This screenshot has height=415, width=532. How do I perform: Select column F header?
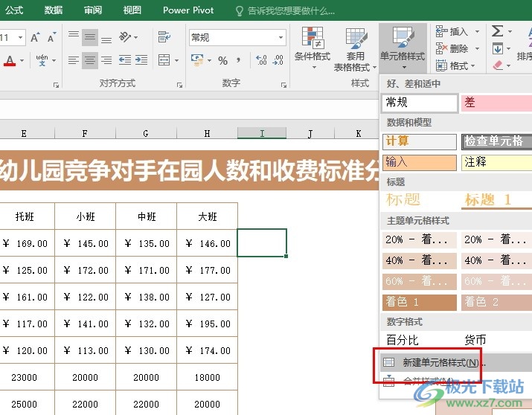point(85,133)
